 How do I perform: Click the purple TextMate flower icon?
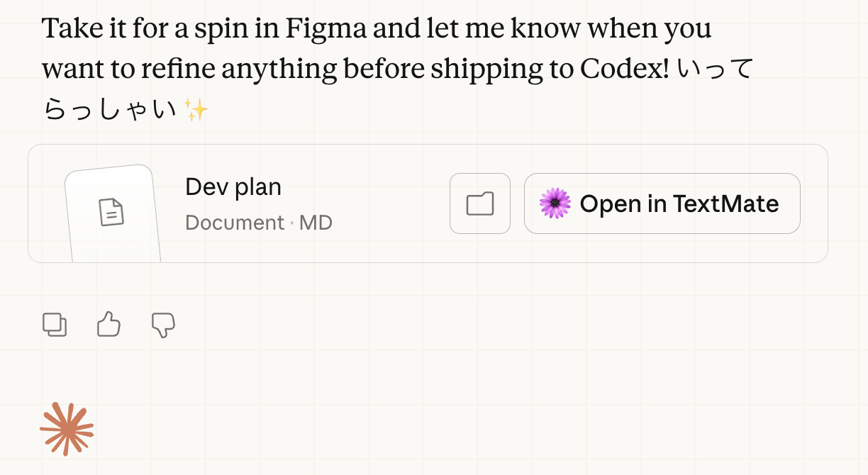[x=555, y=203]
